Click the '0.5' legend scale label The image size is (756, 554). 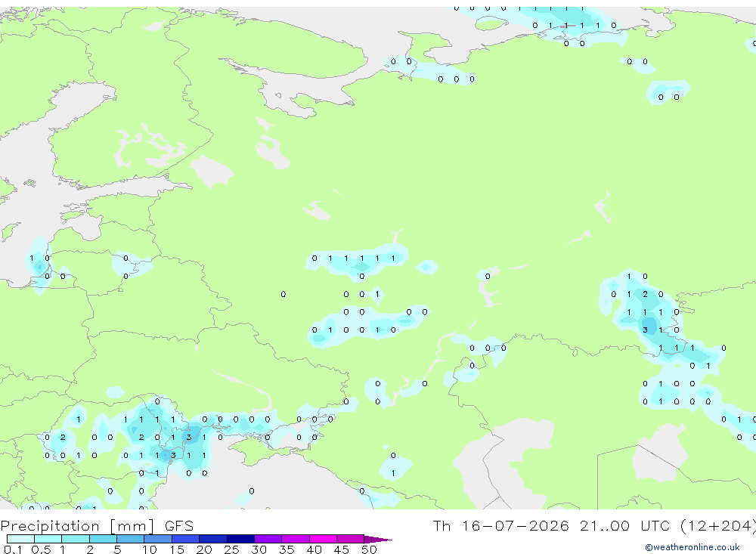coord(41,549)
